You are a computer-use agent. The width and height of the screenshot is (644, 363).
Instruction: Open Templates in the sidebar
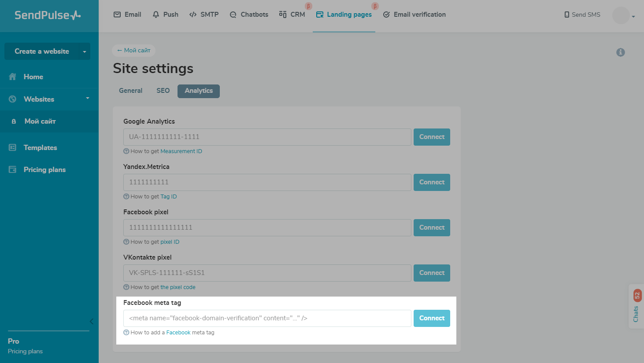(x=40, y=147)
